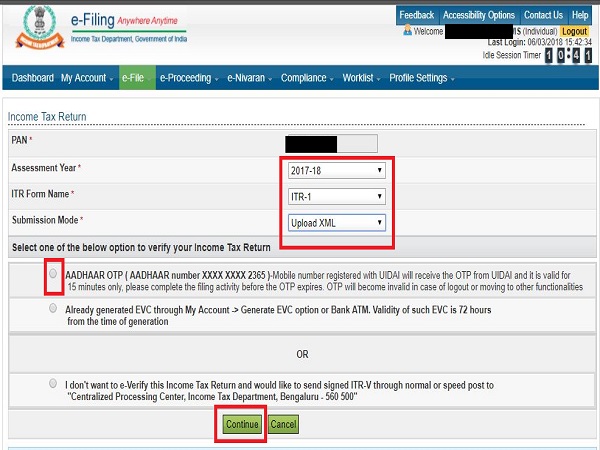Click the Logout link
The height and width of the screenshot is (450, 600).
pyautogui.click(x=575, y=32)
